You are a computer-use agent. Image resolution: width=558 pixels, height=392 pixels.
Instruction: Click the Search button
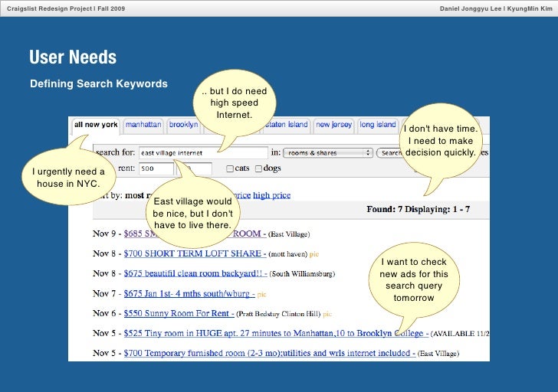pos(389,153)
